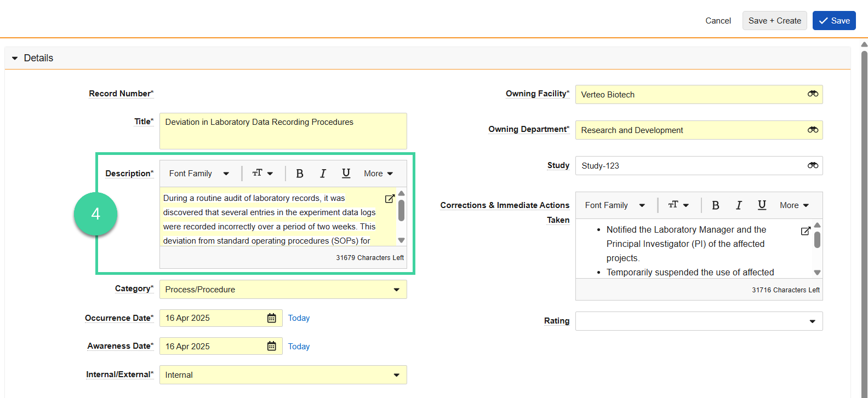The width and height of the screenshot is (868, 398).
Task: Open calendar picker for Occurrence Date
Action: point(271,318)
